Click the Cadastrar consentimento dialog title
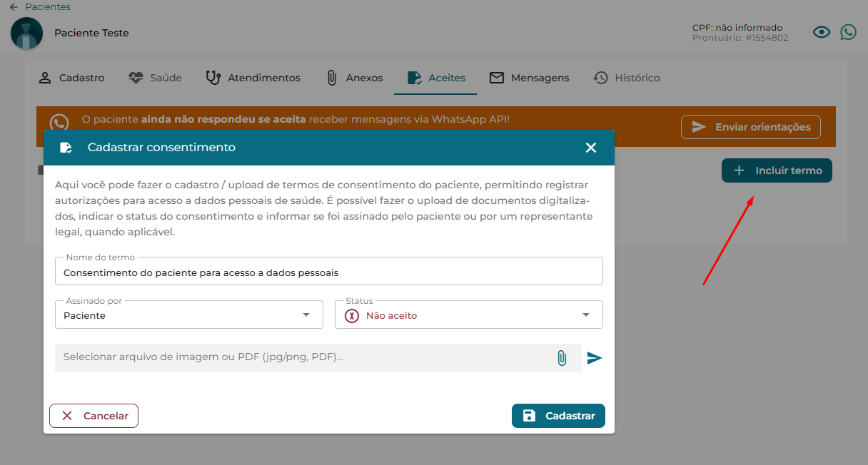Image resolution: width=868 pixels, height=465 pixels. [161, 148]
